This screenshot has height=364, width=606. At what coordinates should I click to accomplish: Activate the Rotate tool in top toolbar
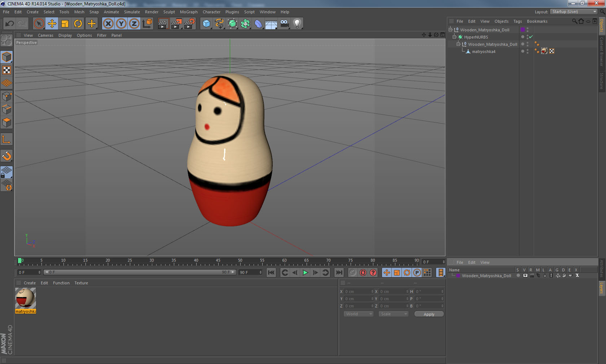(x=78, y=24)
